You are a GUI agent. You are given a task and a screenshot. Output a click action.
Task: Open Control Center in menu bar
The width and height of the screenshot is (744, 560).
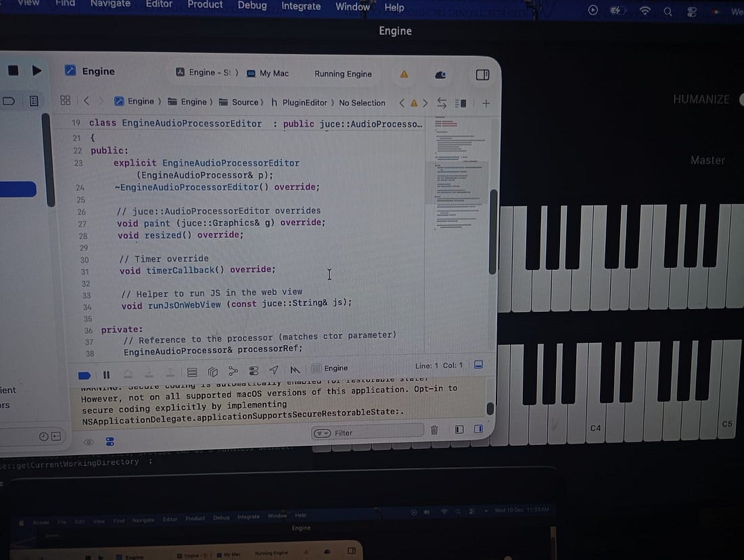coord(692,12)
